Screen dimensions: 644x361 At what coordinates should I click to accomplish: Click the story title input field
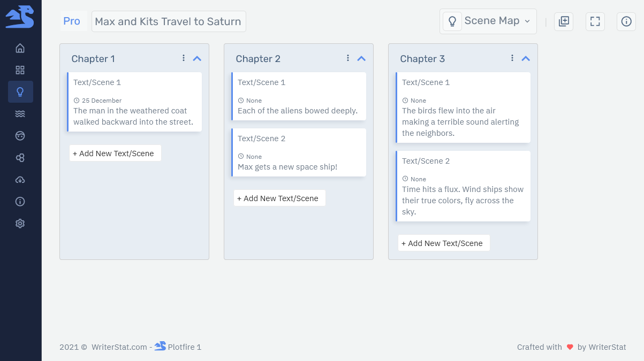[x=169, y=21]
